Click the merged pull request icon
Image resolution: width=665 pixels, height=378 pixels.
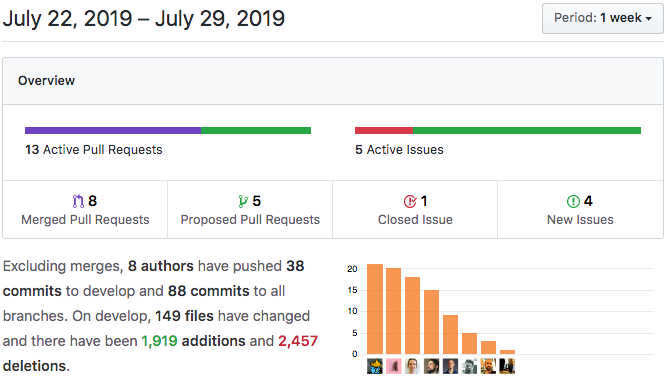click(78, 201)
